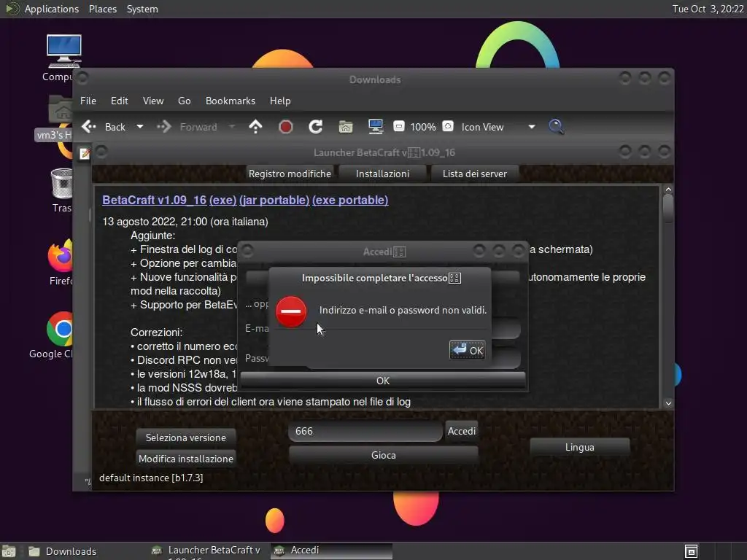Click the default instance [b1.7.3] label
This screenshot has height=560, width=747.
click(x=151, y=478)
